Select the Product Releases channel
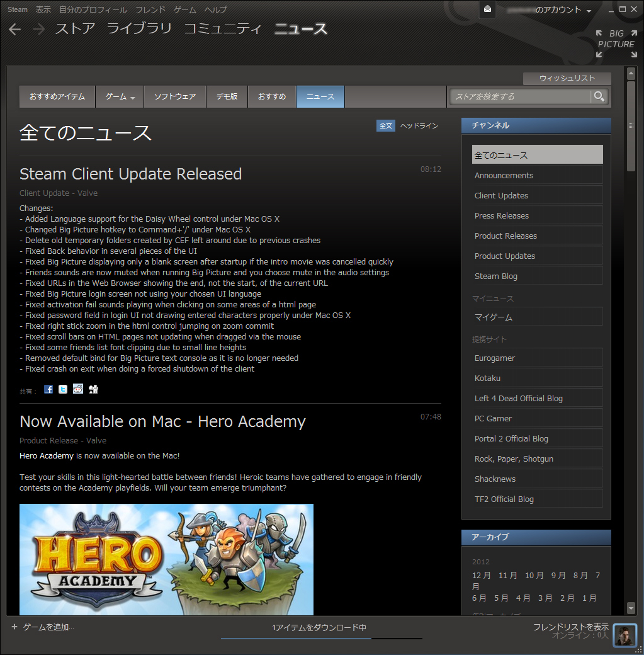The image size is (644, 655). [537, 236]
